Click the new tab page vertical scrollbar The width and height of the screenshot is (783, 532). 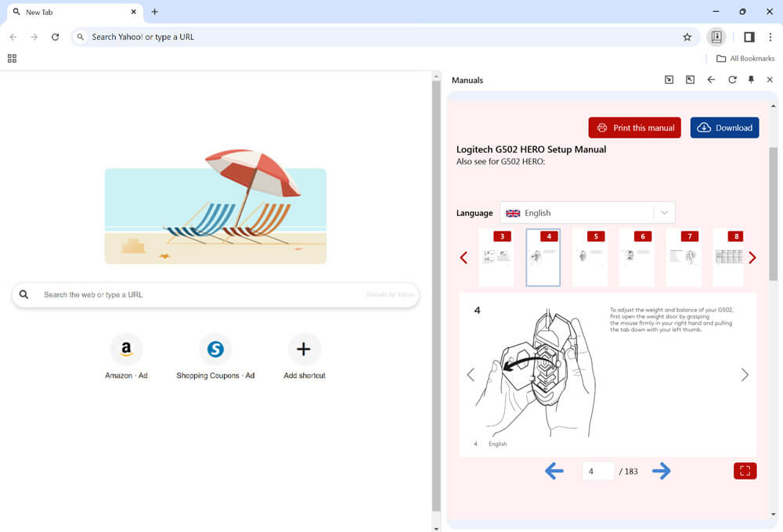[x=436, y=296]
